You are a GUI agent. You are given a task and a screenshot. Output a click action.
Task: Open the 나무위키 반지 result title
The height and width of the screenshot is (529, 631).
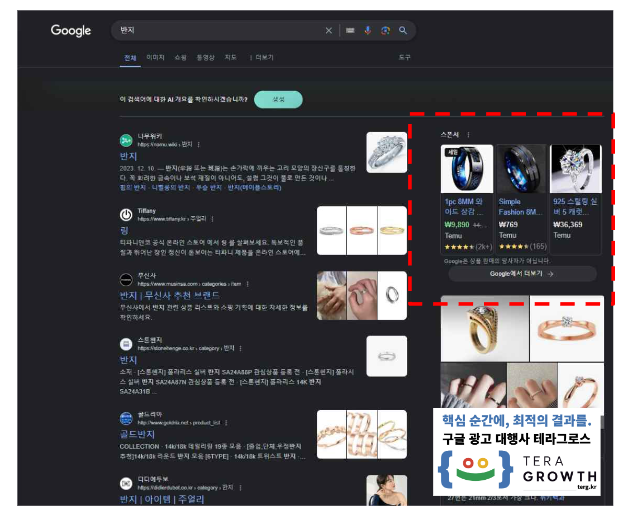[128, 156]
